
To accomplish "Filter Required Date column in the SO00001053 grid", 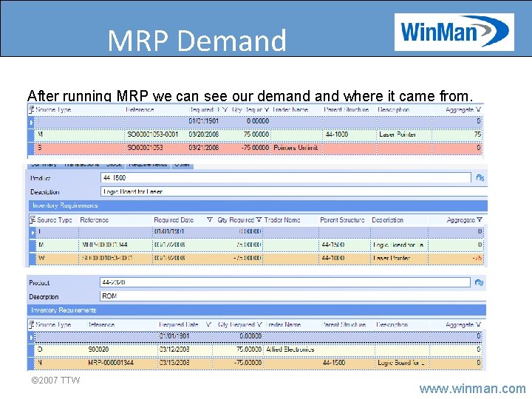I will click(x=225, y=109).
